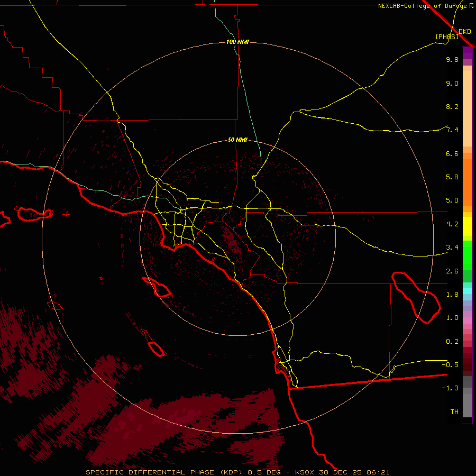Image resolution: width=476 pixels, height=476 pixels.
Task: Click the 9.8 value on the legend
Action: (x=452, y=60)
